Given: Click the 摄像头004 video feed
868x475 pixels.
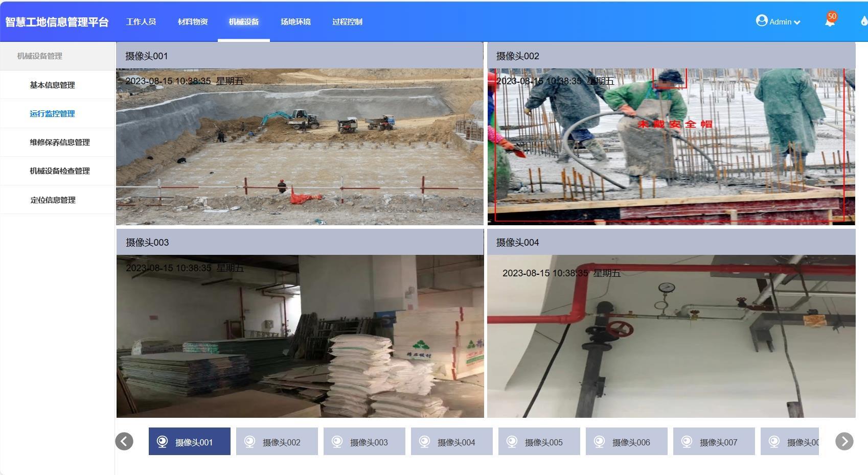Looking at the screenshot, I should pos(671,336).
